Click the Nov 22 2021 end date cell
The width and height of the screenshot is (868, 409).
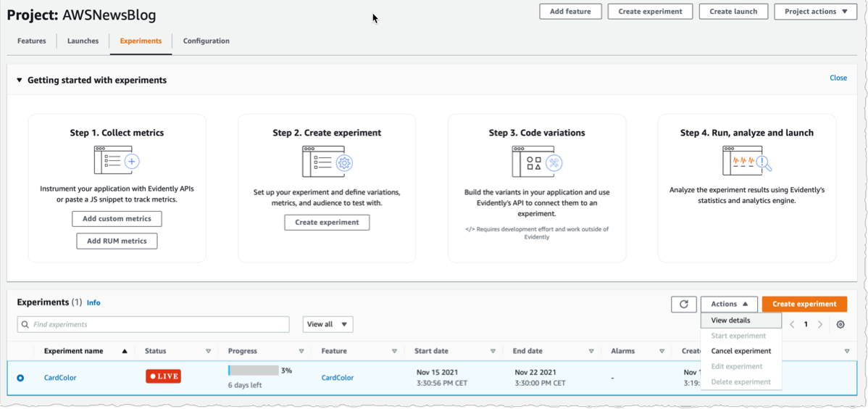(541, 377)
